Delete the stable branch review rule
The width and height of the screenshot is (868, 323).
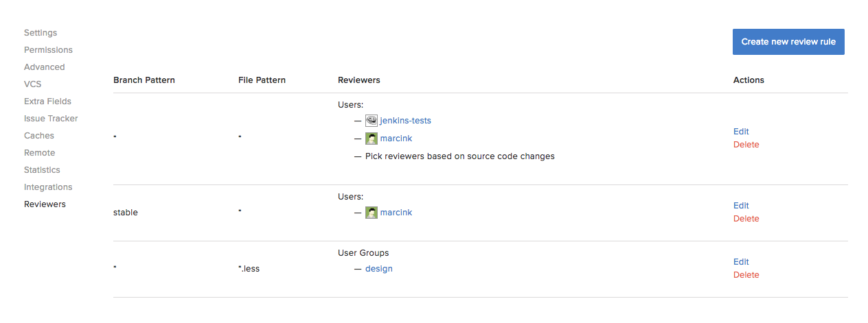[746, 219]
